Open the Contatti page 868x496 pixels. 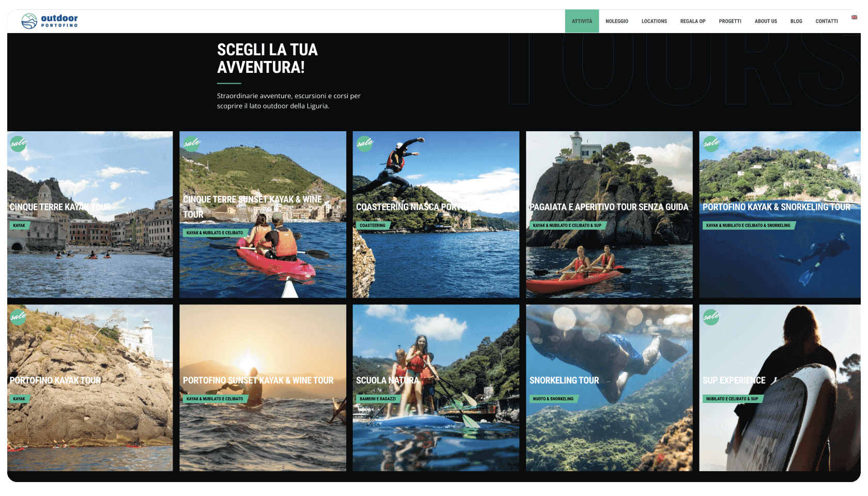point(827,21)
